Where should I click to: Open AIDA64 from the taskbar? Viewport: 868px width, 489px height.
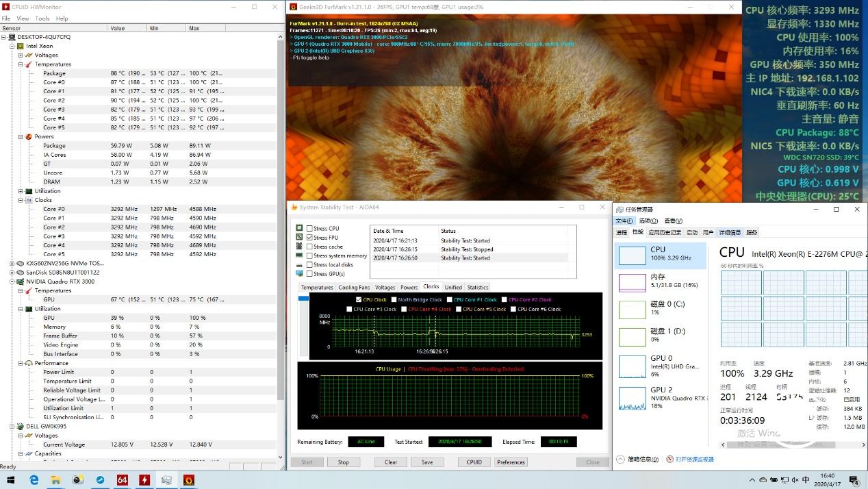pos(123,480)
